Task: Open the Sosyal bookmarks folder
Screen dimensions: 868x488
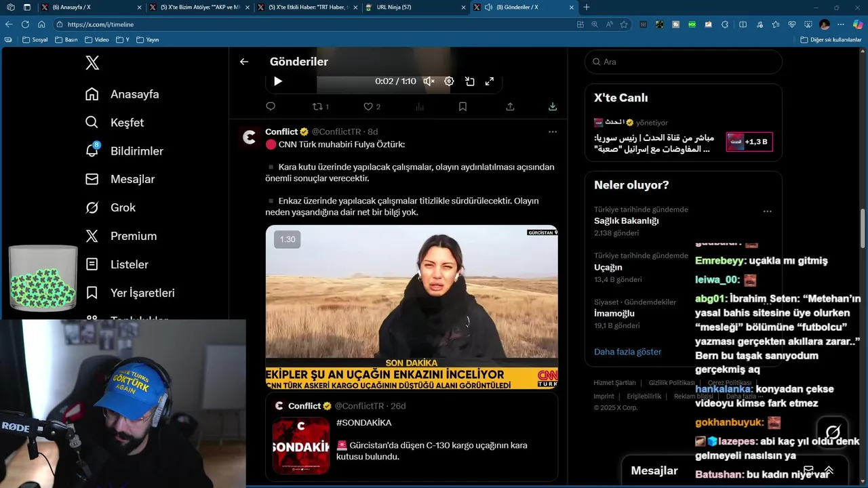Action: coord(35,40)
